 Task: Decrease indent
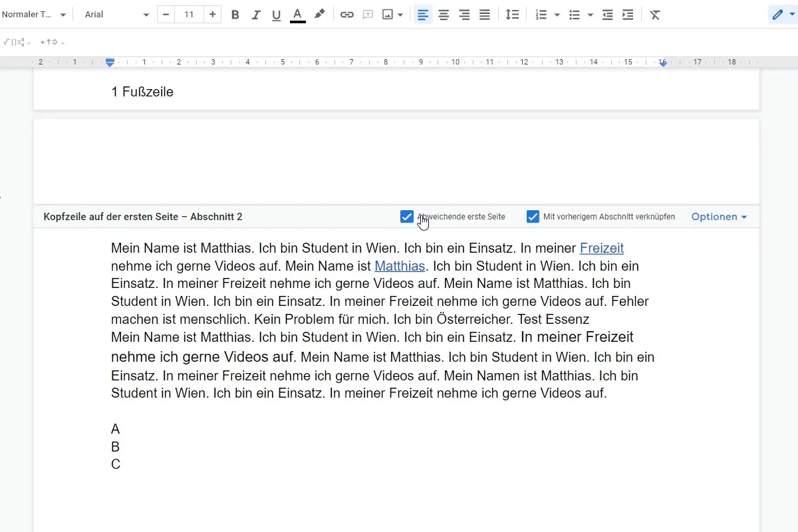[607, 15]
